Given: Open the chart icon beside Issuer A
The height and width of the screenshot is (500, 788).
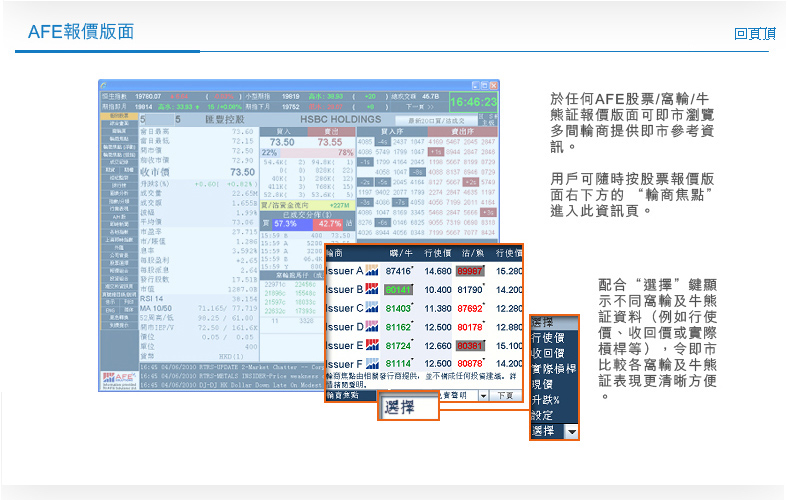Looking at the screenshot, I should tap(371, 271).
